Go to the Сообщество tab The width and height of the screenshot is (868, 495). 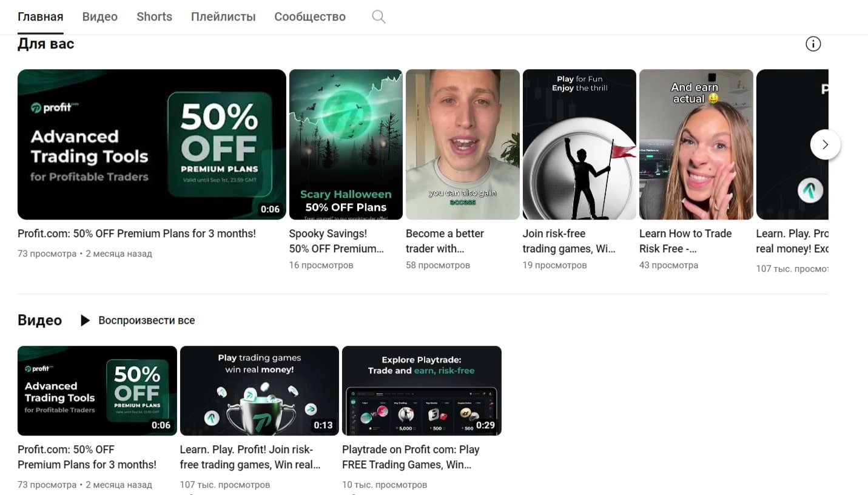click(x=310, y=17)
